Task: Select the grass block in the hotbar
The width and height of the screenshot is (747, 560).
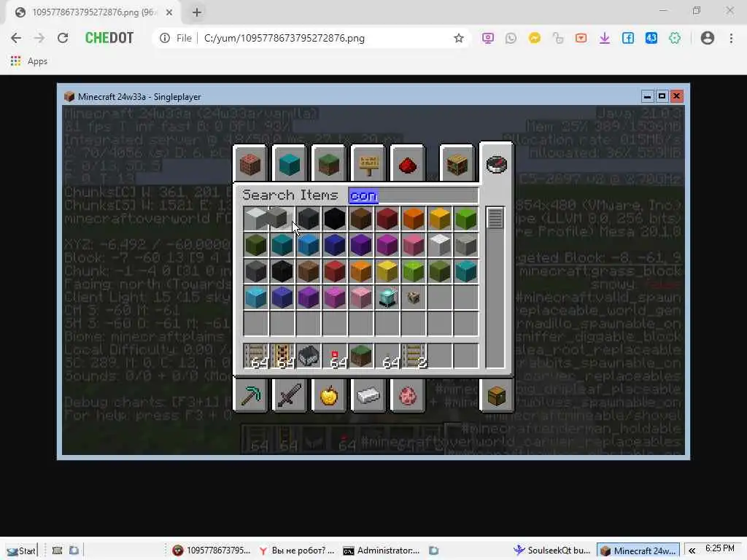Action: 360,356
